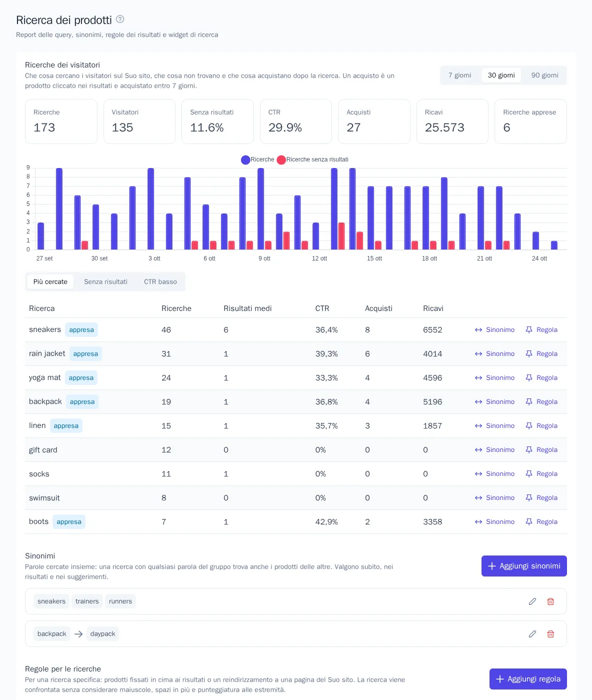Open the CTR basso tab
The height and width of the screenshot is (700, 592).
coord(160,282)
